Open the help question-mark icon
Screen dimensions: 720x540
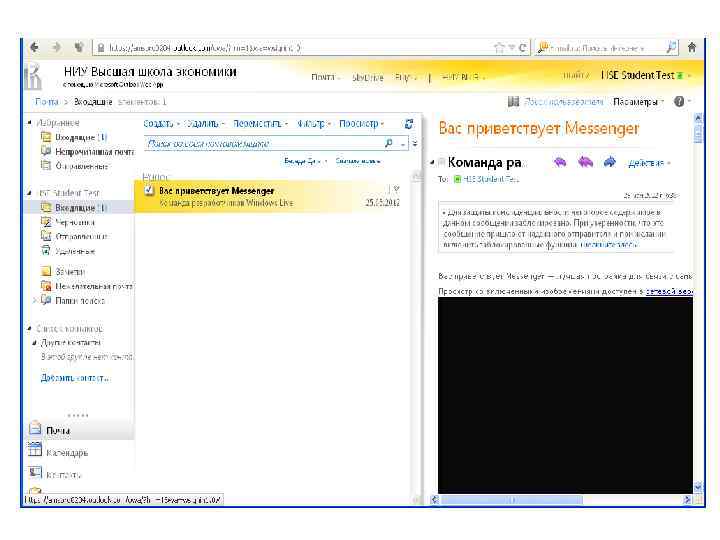pyautogui.click(x=679, y=101)
